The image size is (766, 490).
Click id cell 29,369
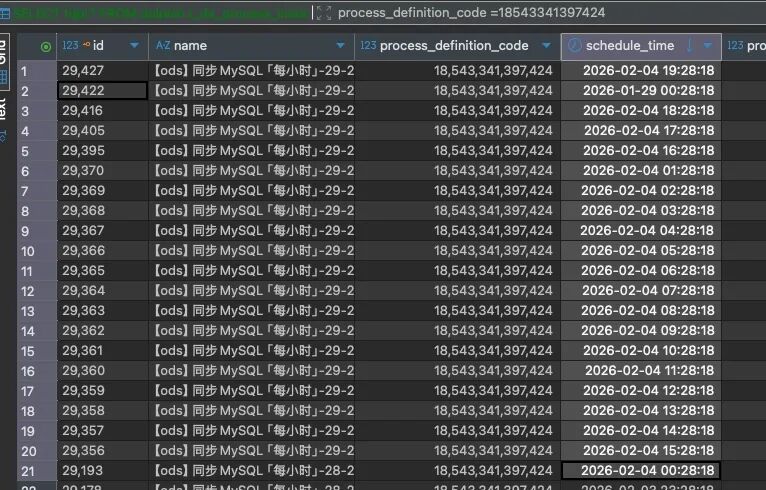pos(102,191)
